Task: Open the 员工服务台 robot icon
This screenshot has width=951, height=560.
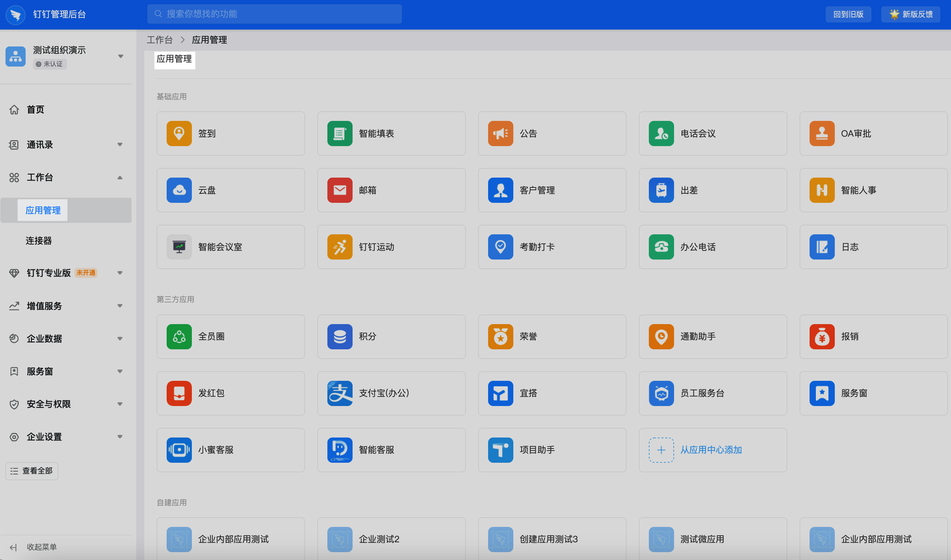Action: [661, 393]
